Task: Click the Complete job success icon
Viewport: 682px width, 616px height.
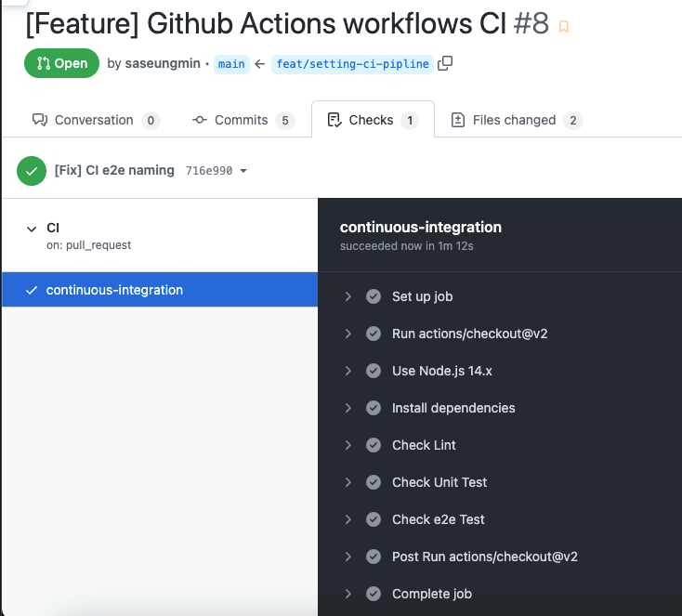Action: [x=374, y=594]
